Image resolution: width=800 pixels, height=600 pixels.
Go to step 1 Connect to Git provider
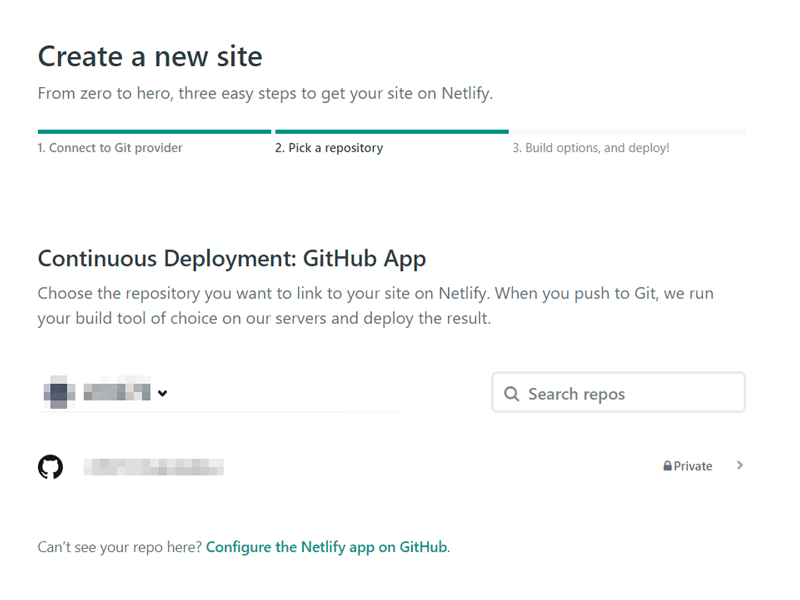click(110, 148)
